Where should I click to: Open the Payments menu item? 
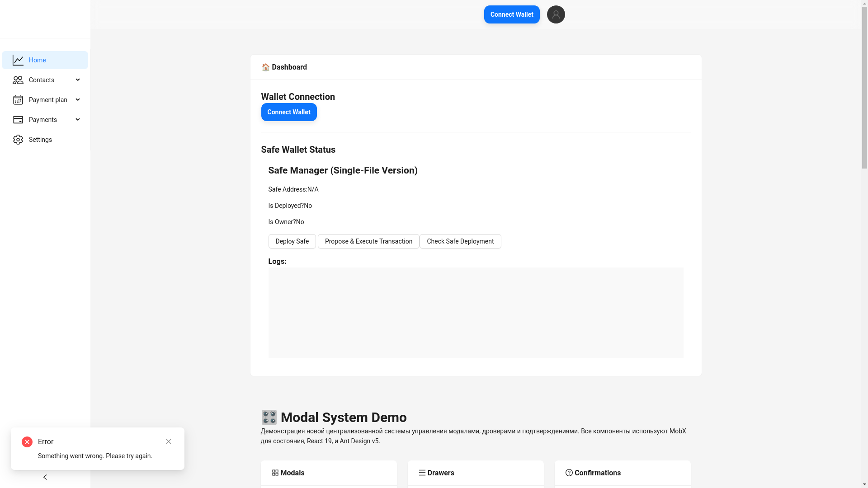45,120
